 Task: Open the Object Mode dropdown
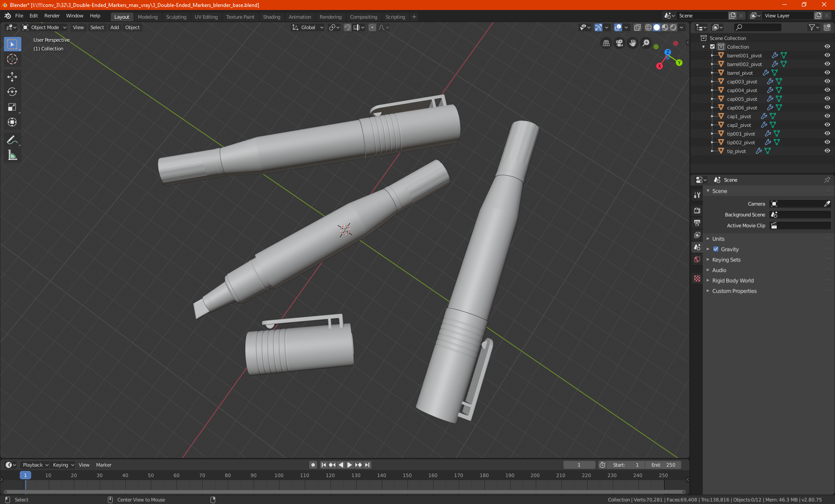44,27
